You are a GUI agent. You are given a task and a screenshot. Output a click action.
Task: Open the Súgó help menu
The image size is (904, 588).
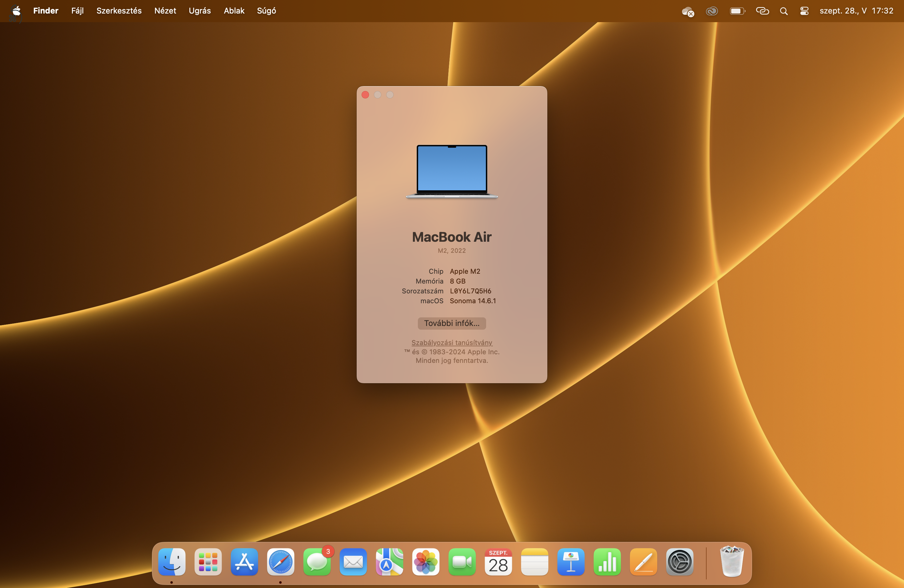267,11
